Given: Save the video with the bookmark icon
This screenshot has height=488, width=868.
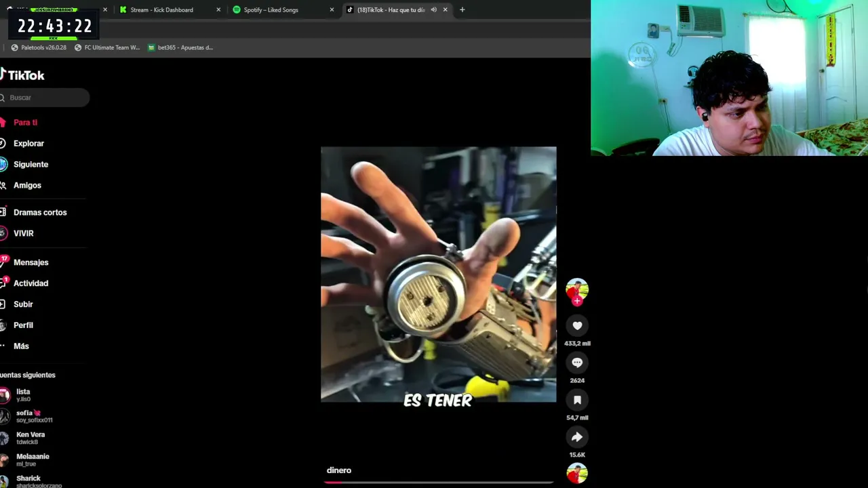Looking at the screenshot, I should (577, 400).
